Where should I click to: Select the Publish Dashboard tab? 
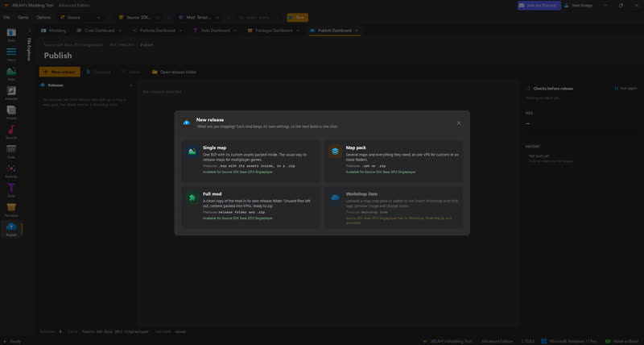[x=334, y=31]
